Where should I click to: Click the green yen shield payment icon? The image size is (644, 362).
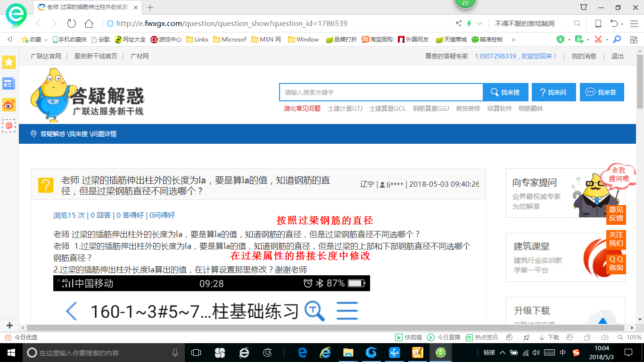click(x=561, y=39)
